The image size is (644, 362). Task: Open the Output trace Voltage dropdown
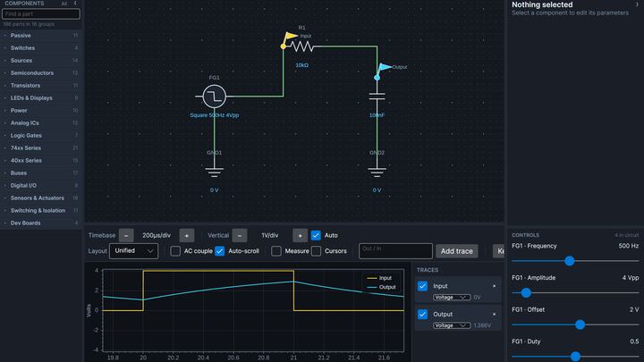452,325
